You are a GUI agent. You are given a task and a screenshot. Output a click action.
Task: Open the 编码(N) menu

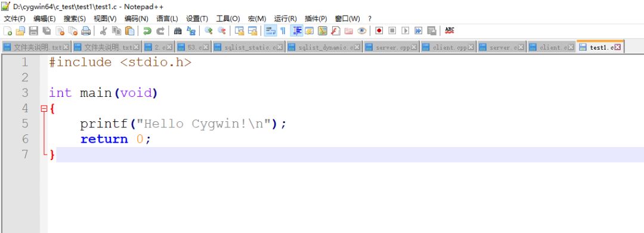137,19
